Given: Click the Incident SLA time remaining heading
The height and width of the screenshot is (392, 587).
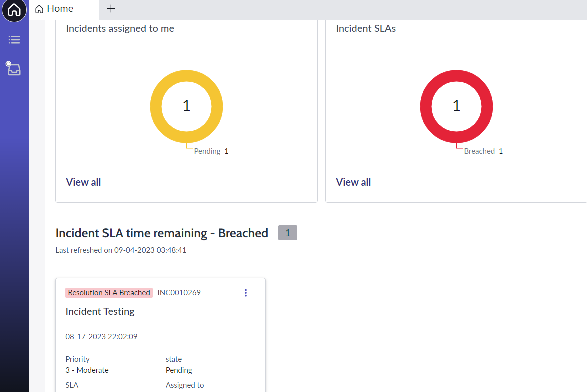Looking at the screenshot, I should (162, 233).
